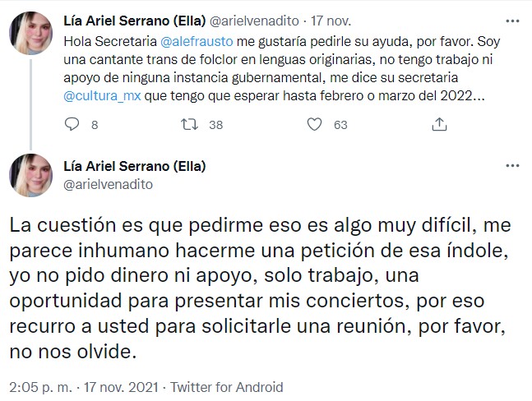532x401 pixels.
Task: Click the 38 retweets count
Action: pyautogui.click(x=216, y=125)
